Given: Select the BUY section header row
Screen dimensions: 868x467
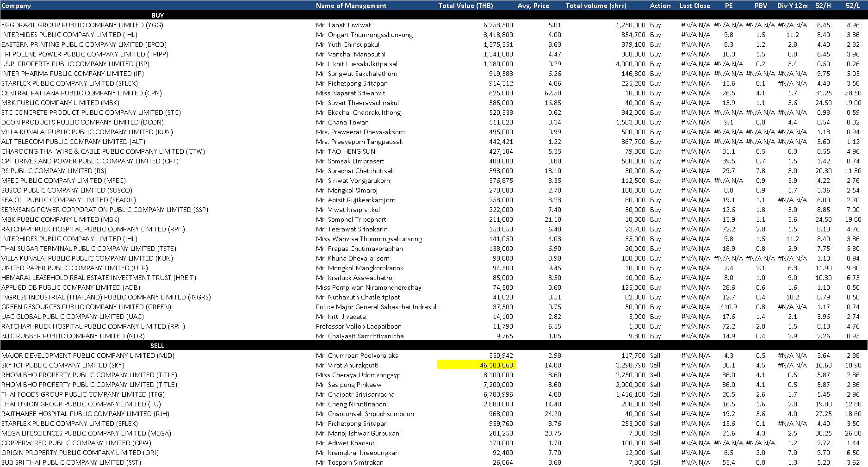Looking at the screenshot, I should (434, 15).
